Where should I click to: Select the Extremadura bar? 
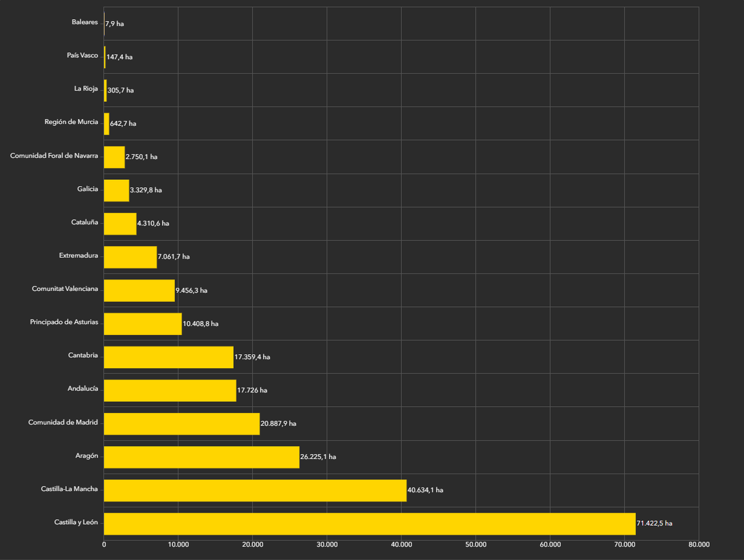point(130,257)
